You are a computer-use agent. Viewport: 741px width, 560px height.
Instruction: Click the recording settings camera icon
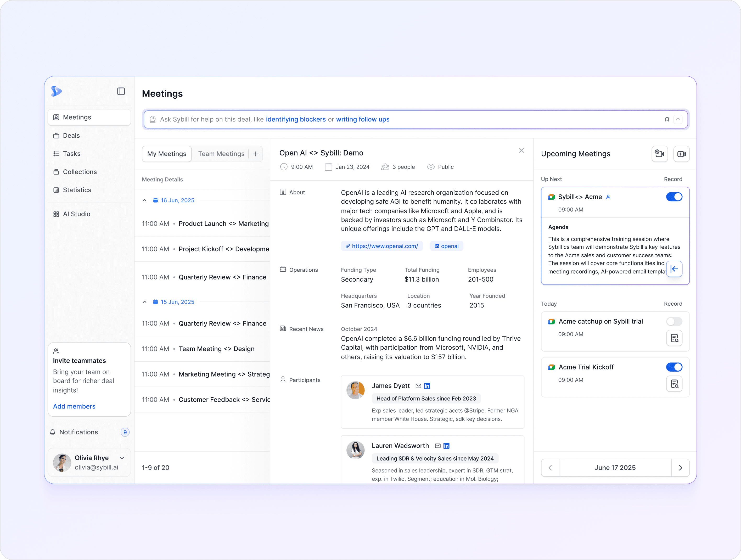659,154
